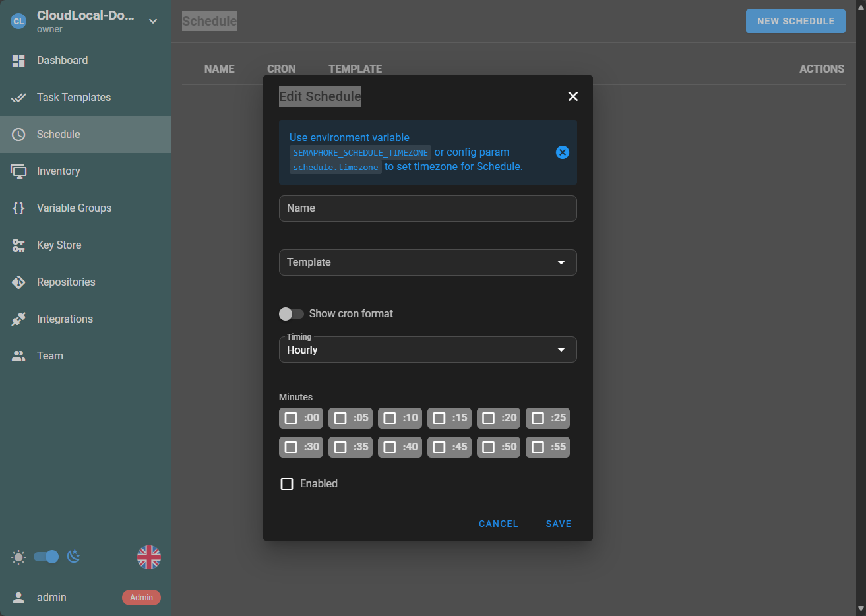Click the Integrations plug icon
Image resolution: width=866 pixels, height=616 pixels.
(x=18, y=319)
